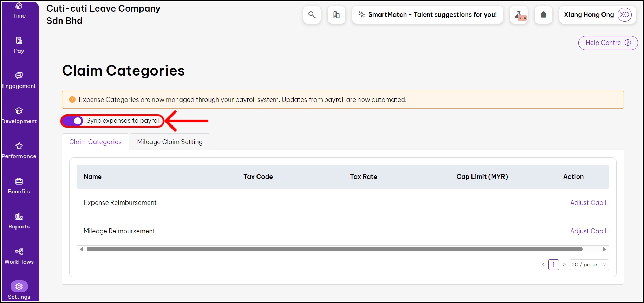Expand the 20 / page dropdown
The height and width of the screenshot is (303, 644).
589,265
